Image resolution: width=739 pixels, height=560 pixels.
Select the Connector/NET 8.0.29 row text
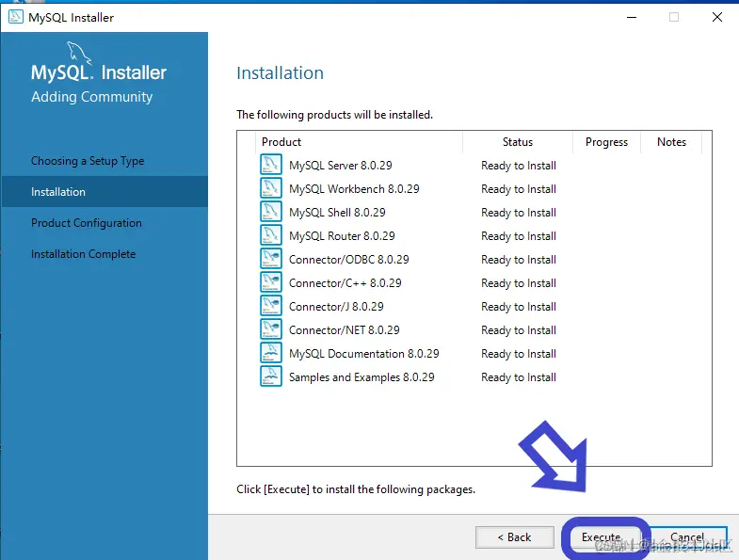tap(344, 330)
